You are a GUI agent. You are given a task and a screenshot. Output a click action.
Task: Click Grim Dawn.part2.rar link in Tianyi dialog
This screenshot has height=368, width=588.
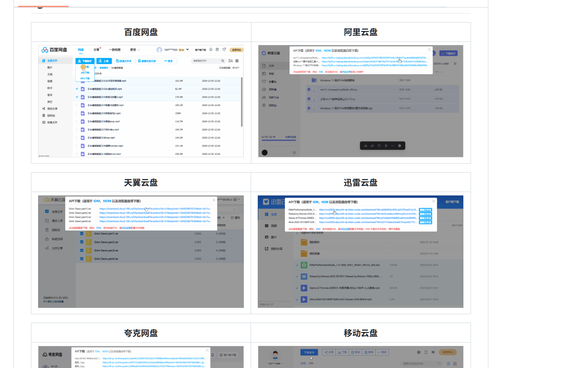[x=155, y=212]
